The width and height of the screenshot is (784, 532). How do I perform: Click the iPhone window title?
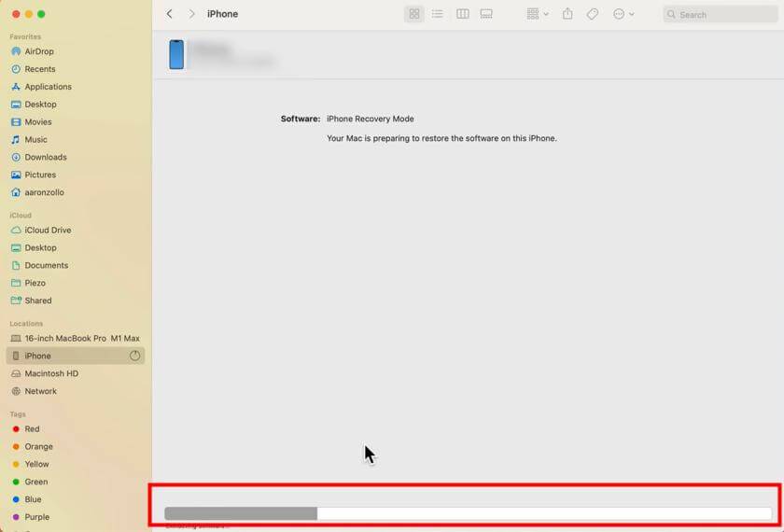click(x=222, y=14)
